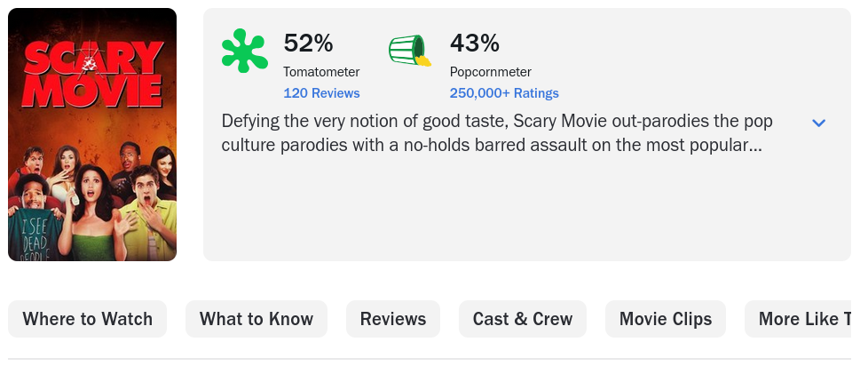This screenshot has height=390, width=868.
Task: Open the partially hidden More Like This tab
Action: [x=798, y=319]
